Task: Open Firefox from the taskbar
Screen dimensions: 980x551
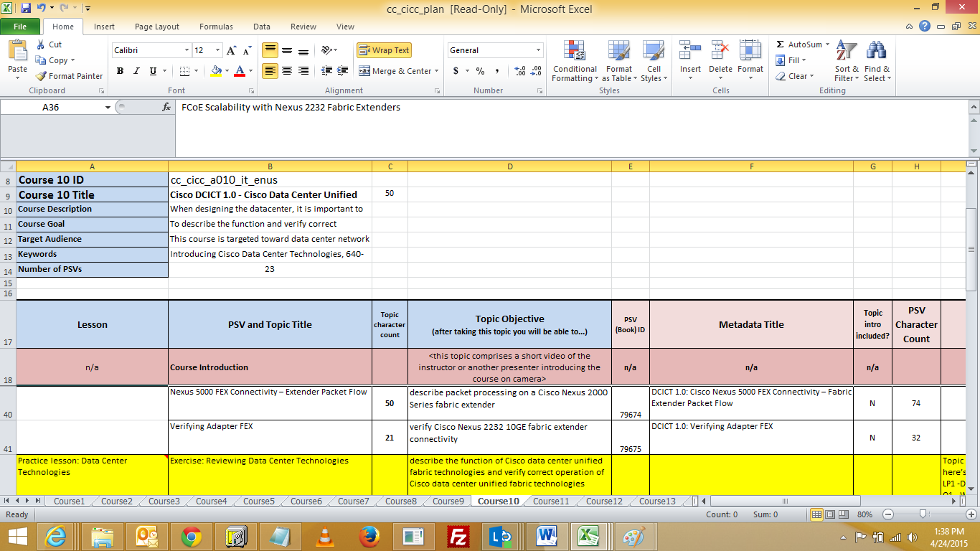Action: (x=370, y=536)
